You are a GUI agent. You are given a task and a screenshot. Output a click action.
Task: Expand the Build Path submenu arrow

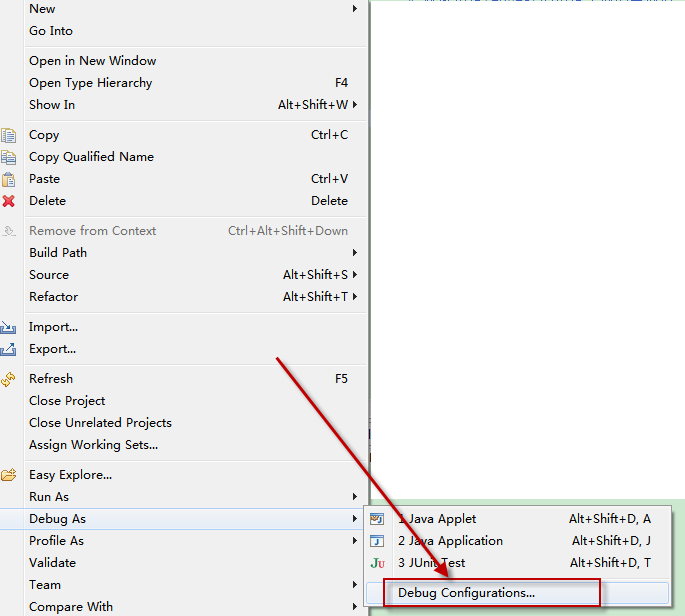355,253
